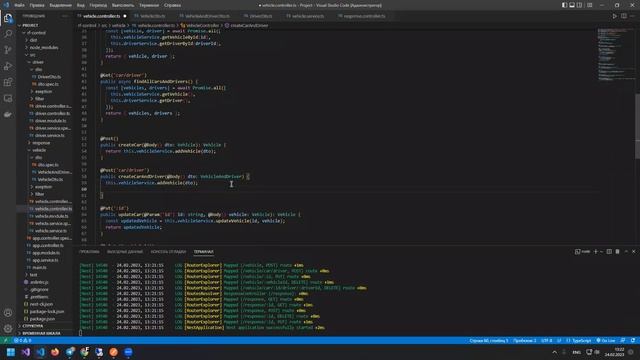Close the terminal panel
The image size is (640, 360).
633,251
